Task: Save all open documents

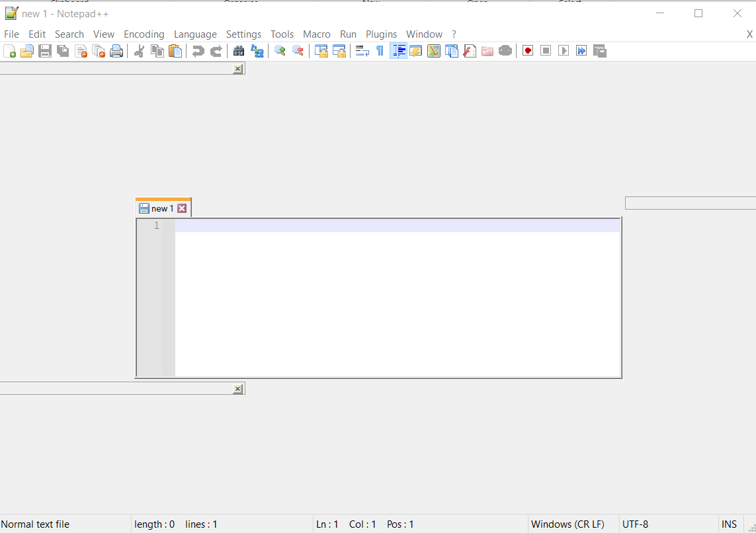Action: click(63, 50)
